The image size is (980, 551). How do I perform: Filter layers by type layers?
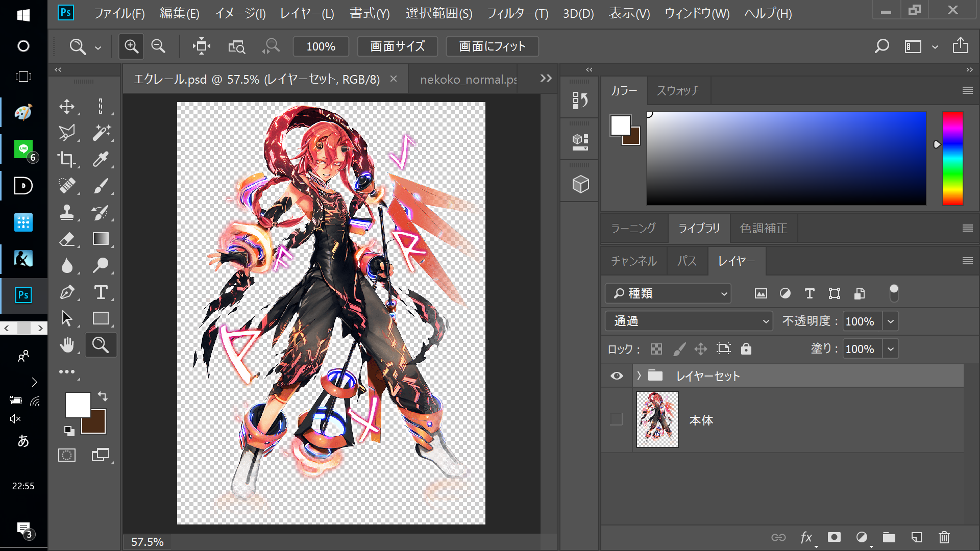(x=810, y=293)
